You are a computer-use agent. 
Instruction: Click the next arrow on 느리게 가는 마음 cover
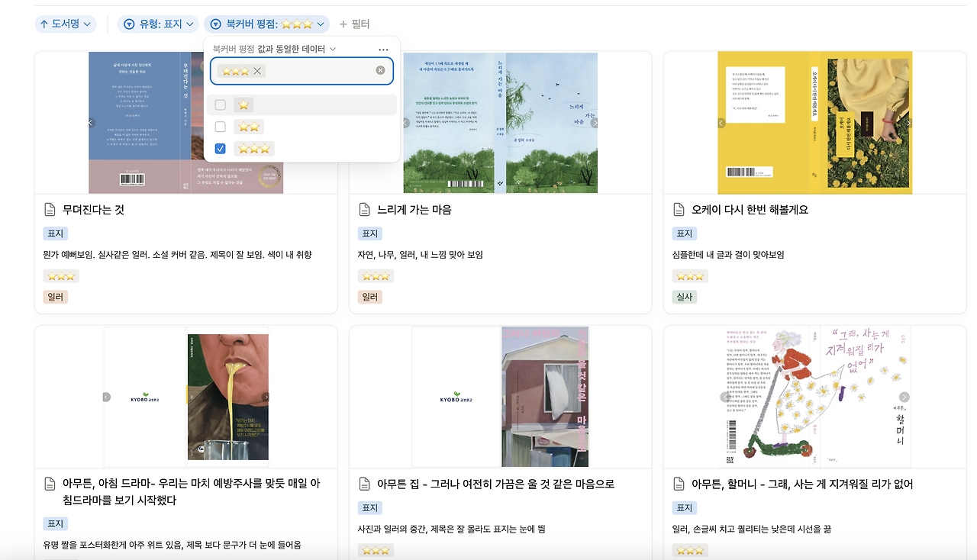(x=595, y=122)
